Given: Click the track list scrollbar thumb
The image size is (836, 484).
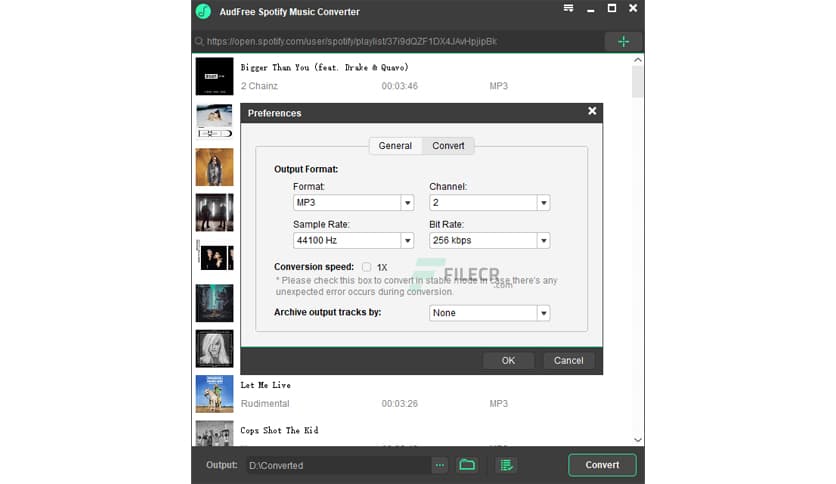Looking at the screenshot, I should [638, 82].
